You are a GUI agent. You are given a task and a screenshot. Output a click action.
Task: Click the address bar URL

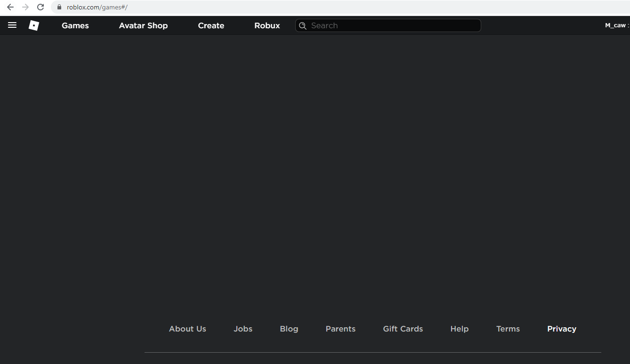(97, 7)
